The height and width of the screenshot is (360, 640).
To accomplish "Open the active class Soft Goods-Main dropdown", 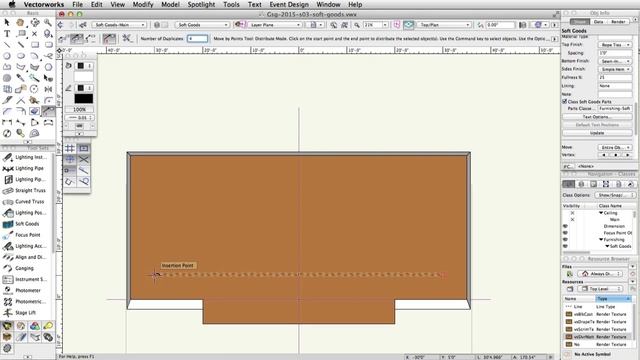I will click(119, 25).
